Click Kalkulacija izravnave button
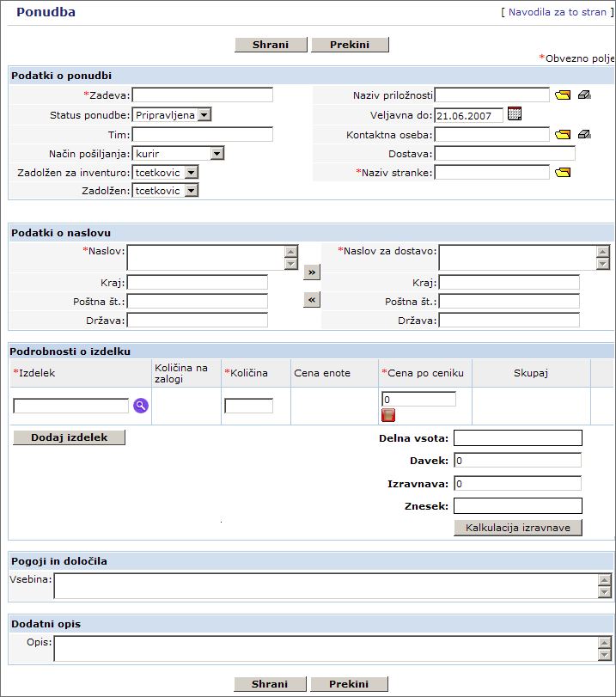Image resolution: width=616 pixels, height=697 pixels. [518, 528]
